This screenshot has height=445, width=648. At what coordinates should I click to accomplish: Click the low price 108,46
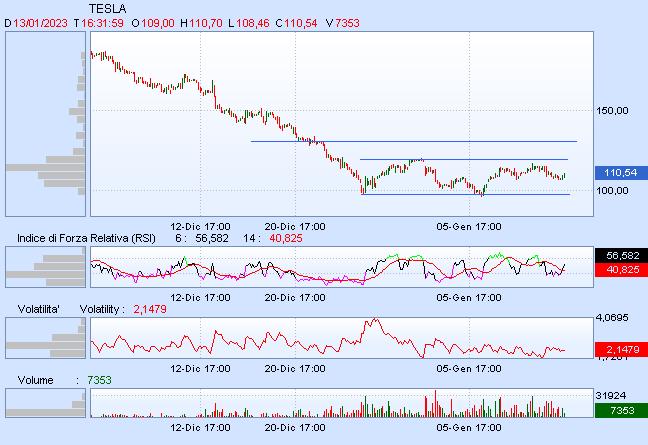pos(253,23)
